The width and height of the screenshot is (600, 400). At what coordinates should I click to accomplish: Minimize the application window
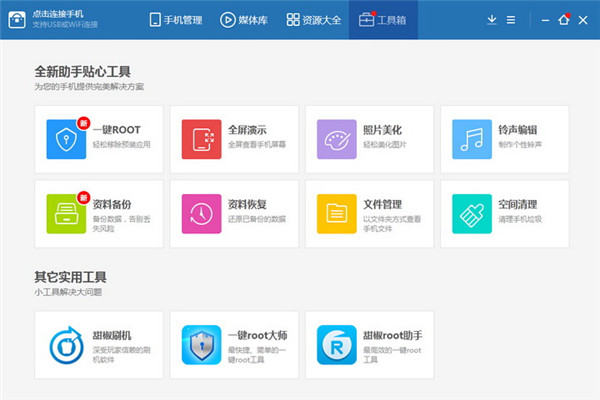(543, 19)
